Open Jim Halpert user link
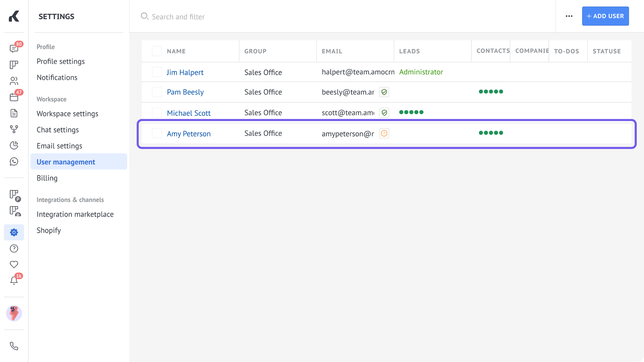Image resolution: width=644 pixels, height=362 pixels. coord(185,72)
